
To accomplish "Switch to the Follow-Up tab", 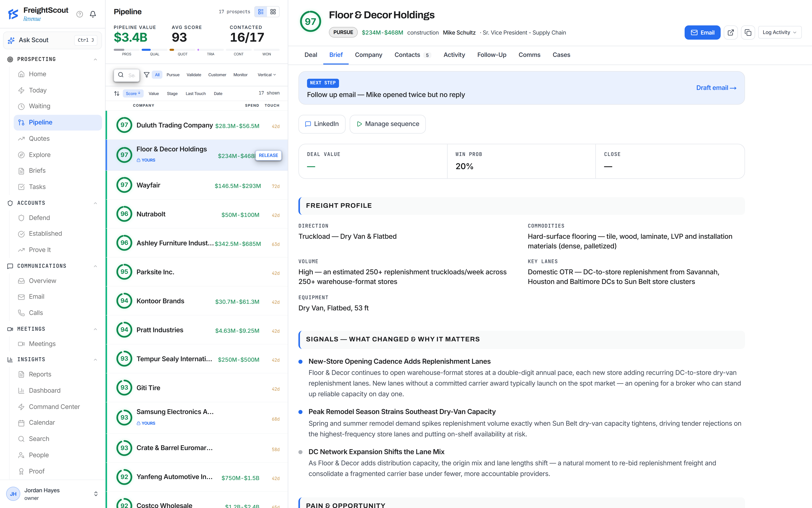I will (492, 55).
